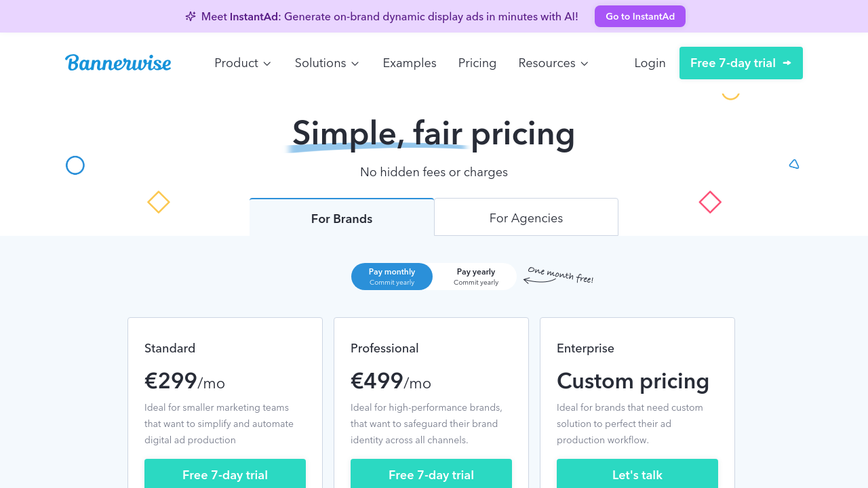Click the pink diamond decoration
The height and width of the screenshot is (488, 868).
click(710, 202)
